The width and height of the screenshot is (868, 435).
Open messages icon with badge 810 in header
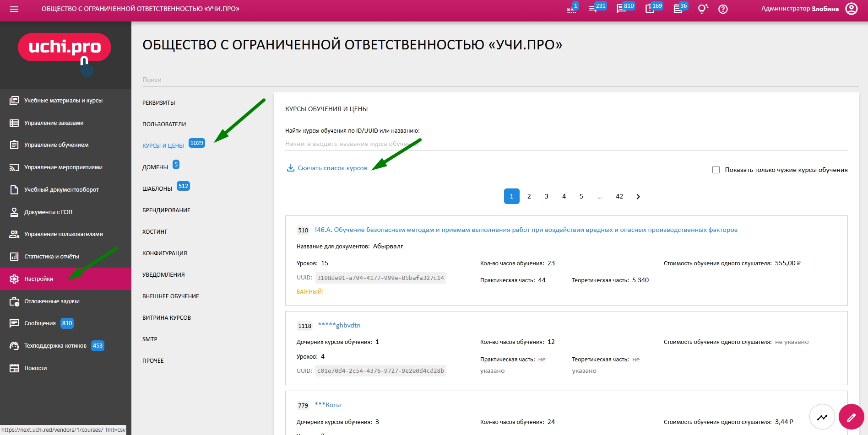coord(621,9)
